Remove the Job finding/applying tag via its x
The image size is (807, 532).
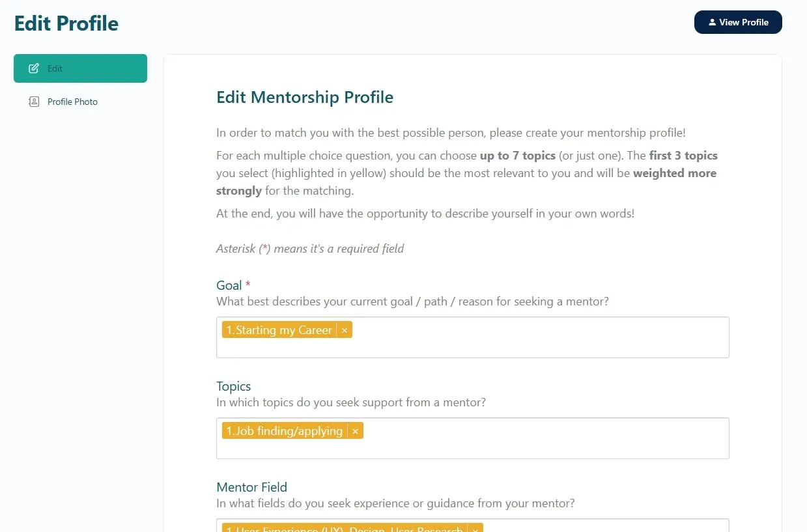[x=355, y=430]
